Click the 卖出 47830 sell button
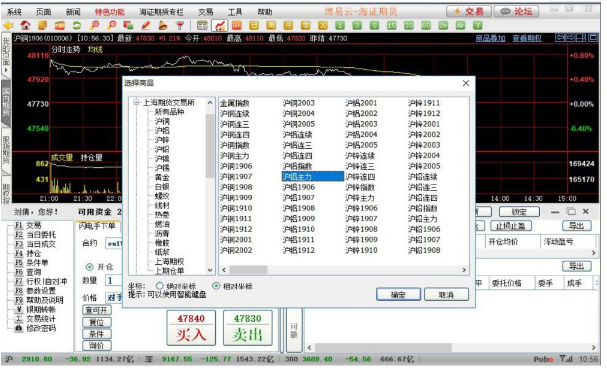 pyautogui.click(x=247, y=327)
